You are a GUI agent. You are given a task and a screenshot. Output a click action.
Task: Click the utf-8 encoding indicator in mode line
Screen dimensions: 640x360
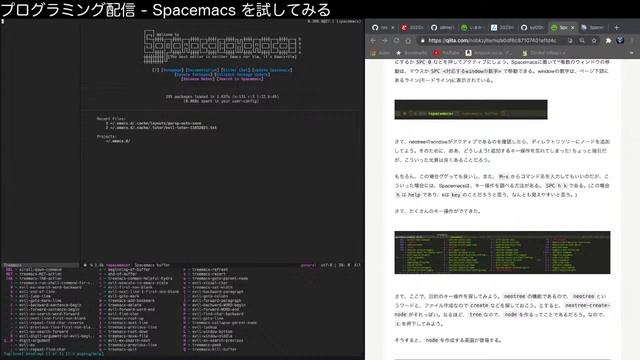point(326,265)
